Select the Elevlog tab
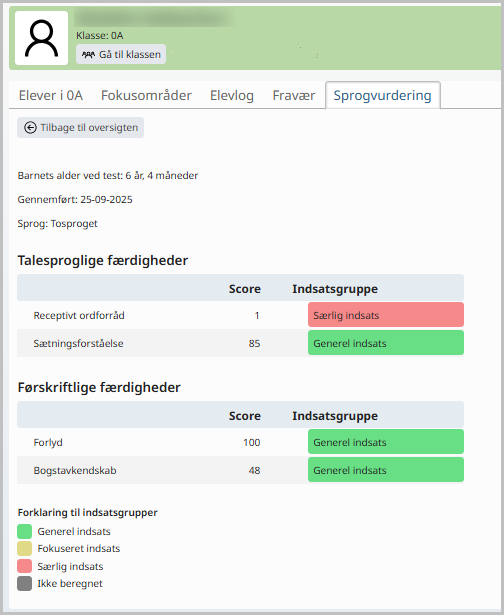 click(232, 95)
